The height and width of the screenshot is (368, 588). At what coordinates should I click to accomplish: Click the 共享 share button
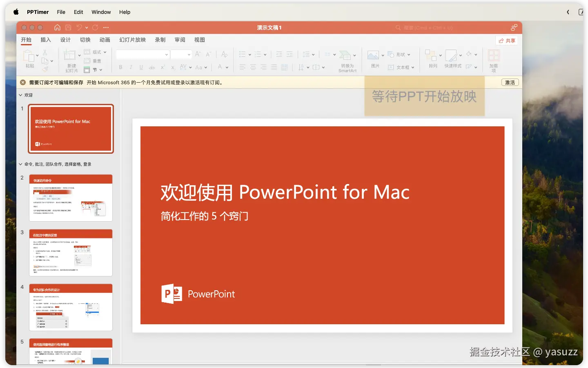pyautogui.click(x=507, y=40)
